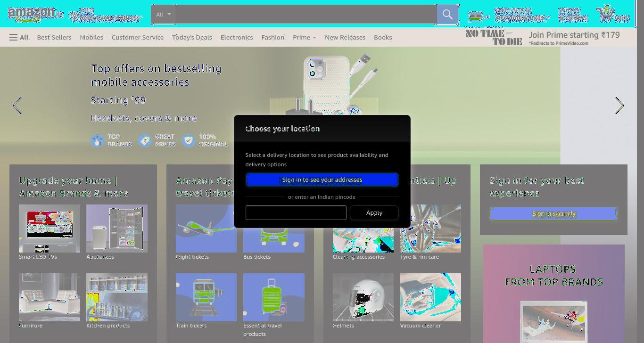Open the Smart LED TVs thumbnail
Screen dimensions: 644x343
click(50, 229)
